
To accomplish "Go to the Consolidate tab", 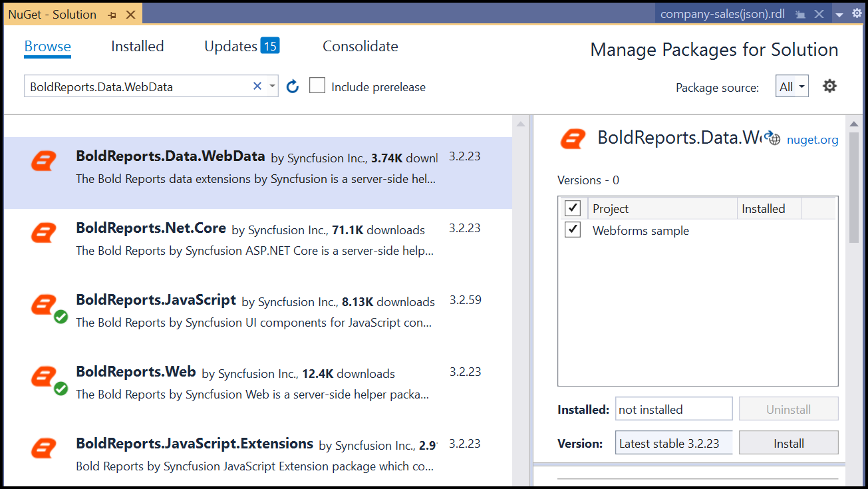I will (361, 47).
